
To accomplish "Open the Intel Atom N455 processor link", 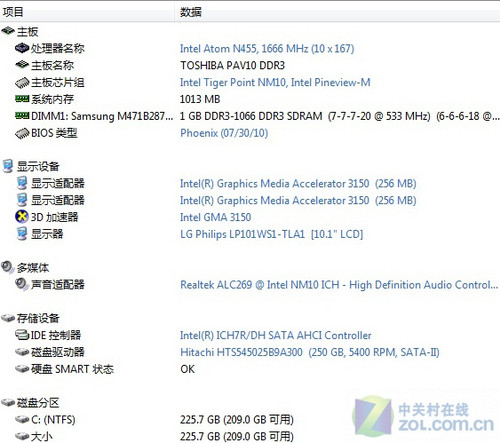I will 267,49.
